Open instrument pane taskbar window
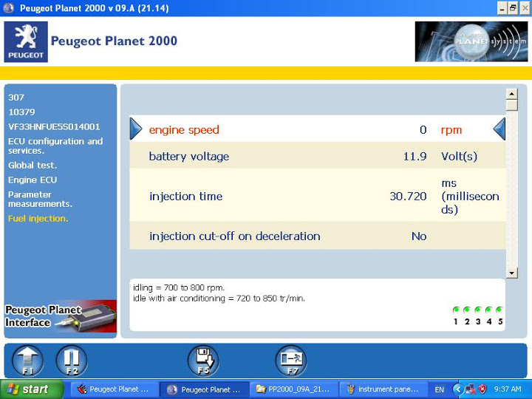 point(383,389)
